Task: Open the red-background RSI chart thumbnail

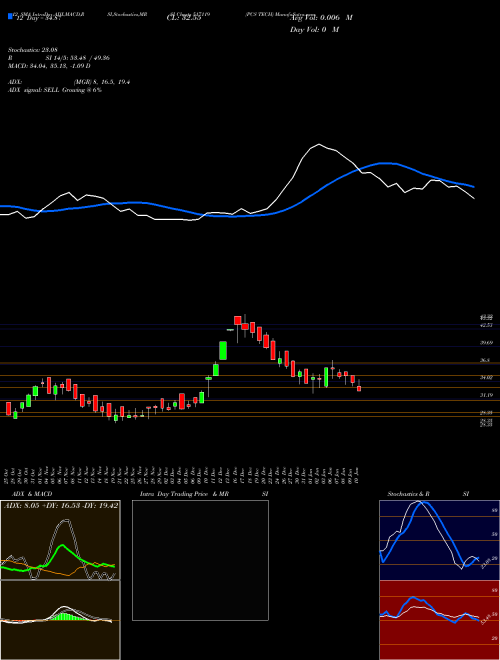Action: [439, 620]
